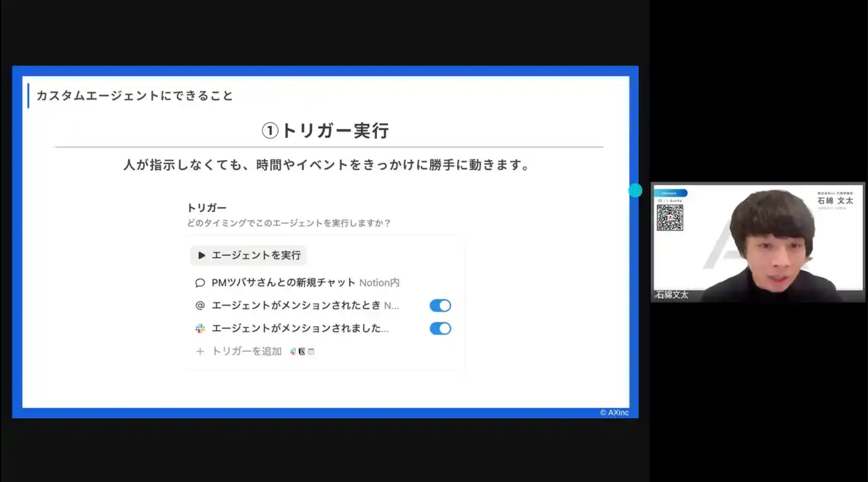Click the トリガーを追加 text
Image resolution: width=868 pixels, height=482 pixels.
tap(247, 351)
